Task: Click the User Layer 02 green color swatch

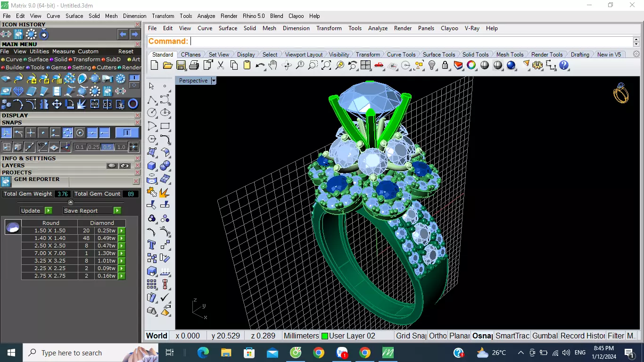Action: click(x=325, y=336)
